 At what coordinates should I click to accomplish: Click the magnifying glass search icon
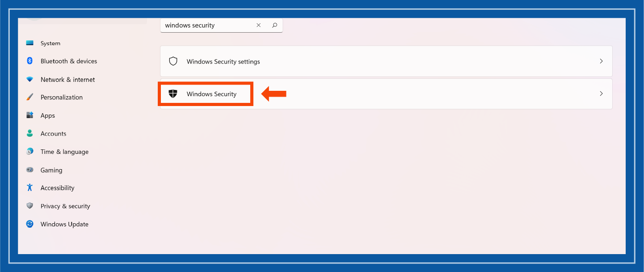274,25
